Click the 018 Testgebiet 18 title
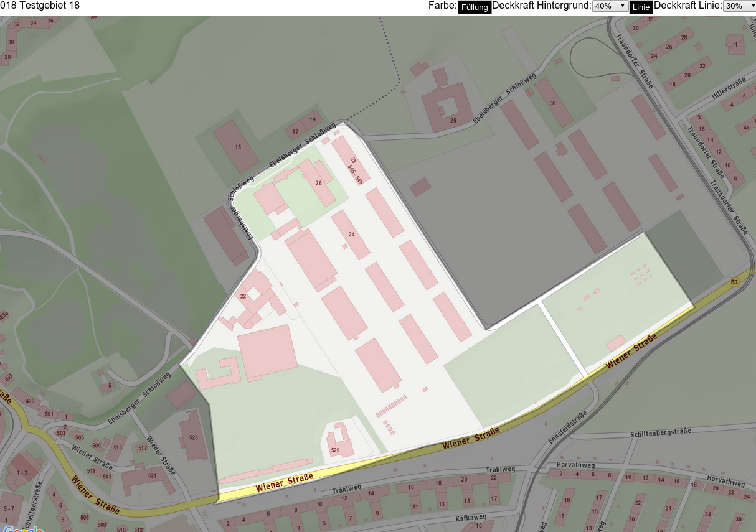Viewport: 756px width, 532px height. (x=40, y=6)
